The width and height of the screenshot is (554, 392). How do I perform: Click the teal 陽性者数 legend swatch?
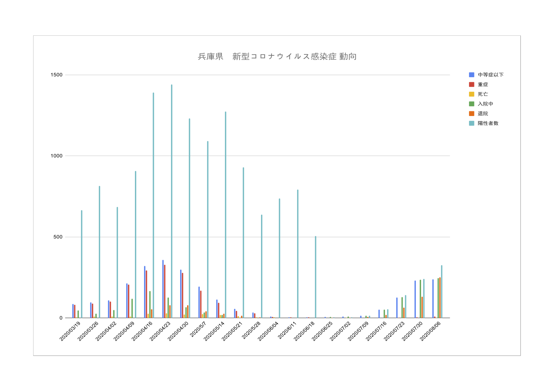click(x=472, y=123)
